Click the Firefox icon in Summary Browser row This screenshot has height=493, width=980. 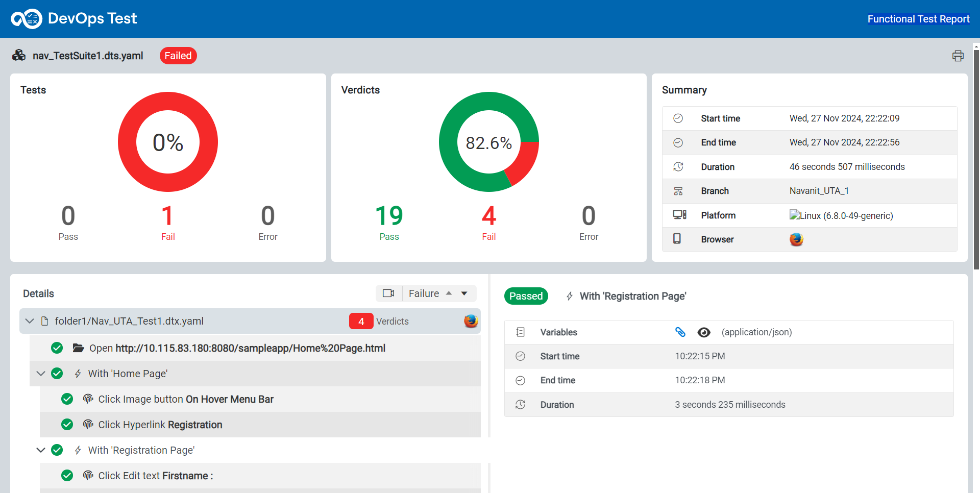pos(796,239)
